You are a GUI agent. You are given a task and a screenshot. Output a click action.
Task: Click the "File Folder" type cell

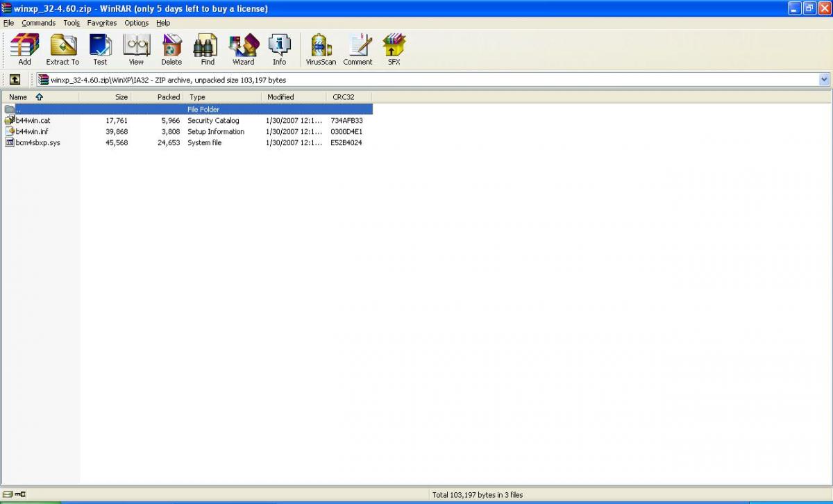[x=203, y=110]
